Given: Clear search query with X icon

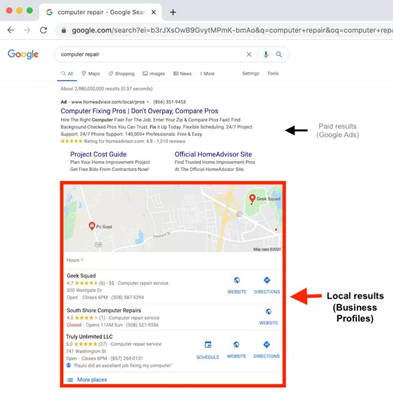Looking at the screenshot, I should tap(249, 54).
